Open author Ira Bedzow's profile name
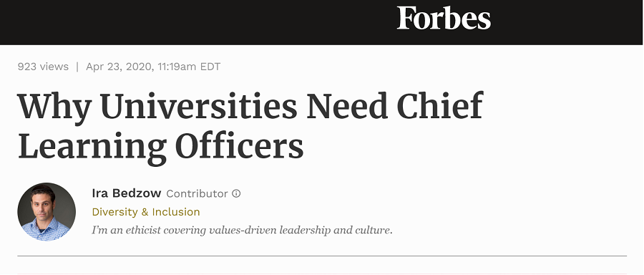644x275 pixels. pyautogui.click(x=127, y=193)
